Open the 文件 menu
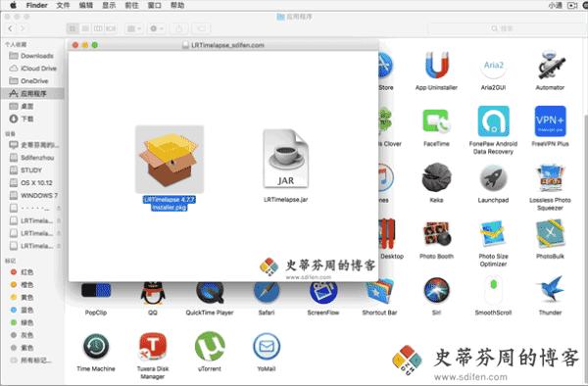The width and height of the screenshot is (588, 386). (x=63, y=5)
